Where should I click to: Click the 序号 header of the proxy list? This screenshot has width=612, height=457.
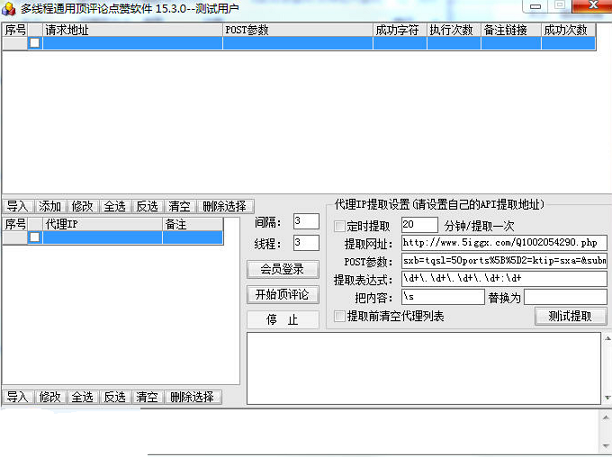pos(15,224)
